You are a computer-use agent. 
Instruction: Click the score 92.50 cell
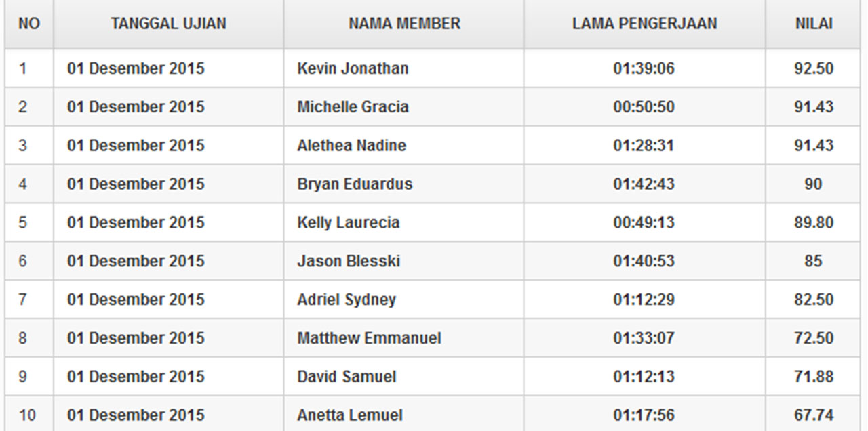pos(814,68)
